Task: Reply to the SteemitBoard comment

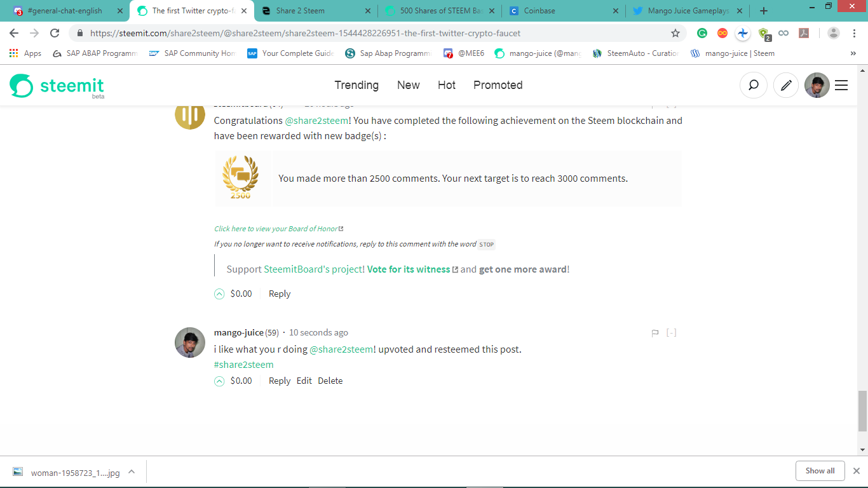Action: (280, 294)
